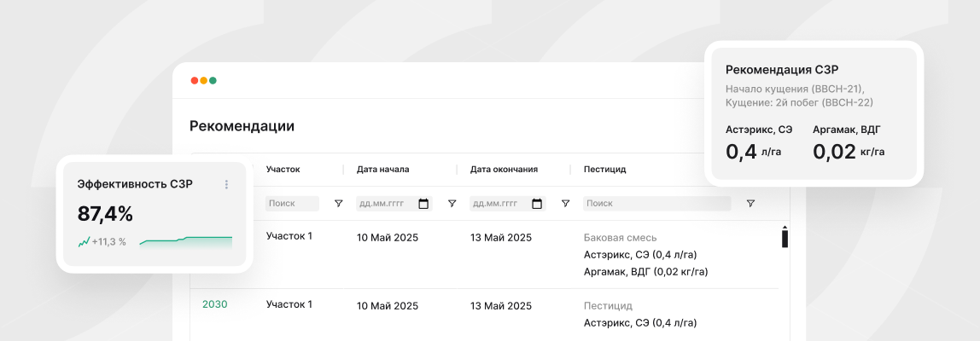The width and height of the screenshot is (980, 341).
Task: Click the Дата окончания date input
Action: click(x=499, y=204)
